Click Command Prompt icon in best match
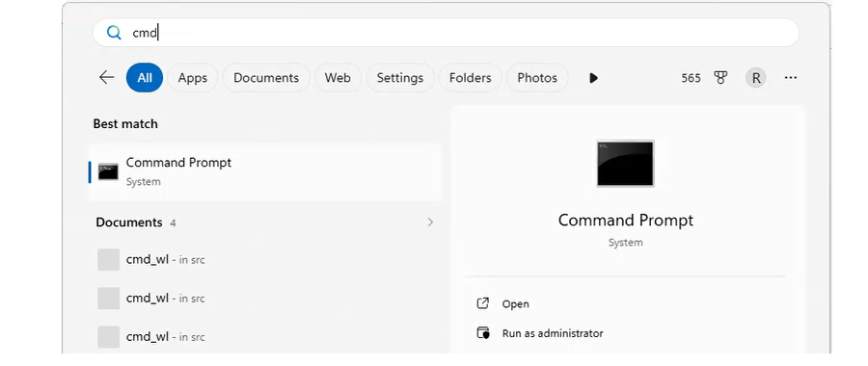This screenshot has height=366, width=868. (108, 172)
